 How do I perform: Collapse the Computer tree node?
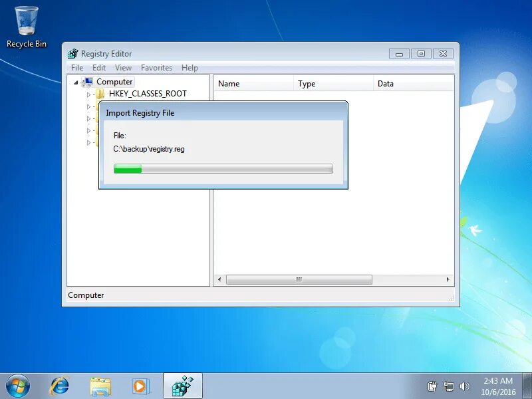pyautogui.click(x=76, y=82)
